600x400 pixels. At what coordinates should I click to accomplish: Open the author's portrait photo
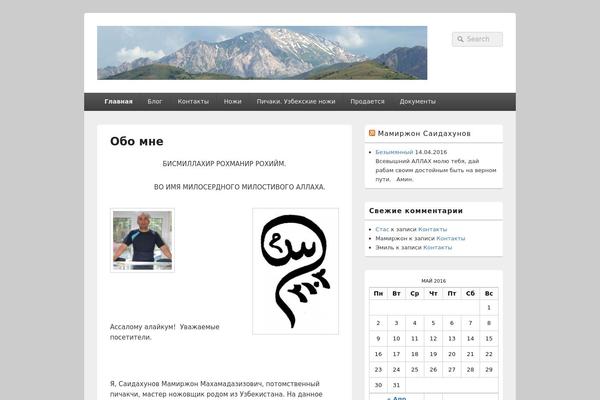click(x=142, y=240)
